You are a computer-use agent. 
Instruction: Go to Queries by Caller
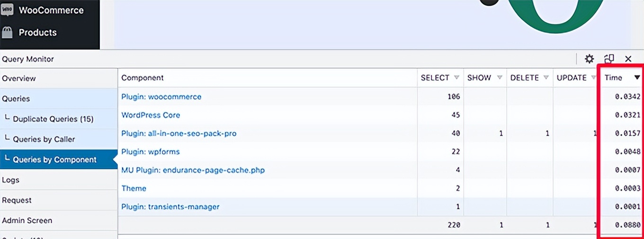click(44, 139)
